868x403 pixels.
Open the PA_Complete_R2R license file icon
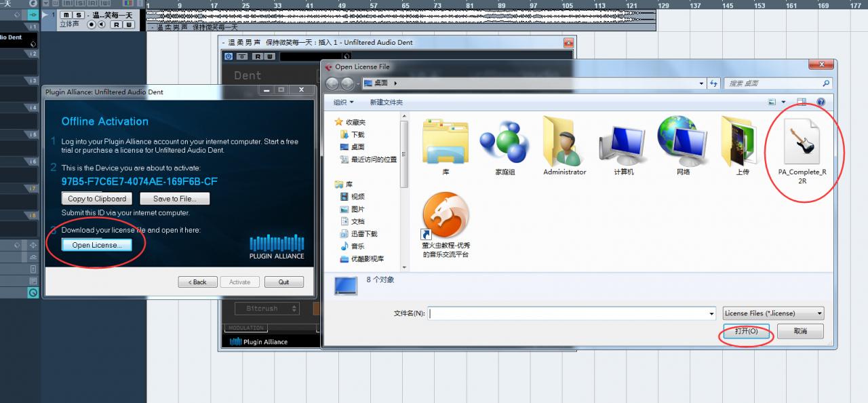tap(802, 141)
